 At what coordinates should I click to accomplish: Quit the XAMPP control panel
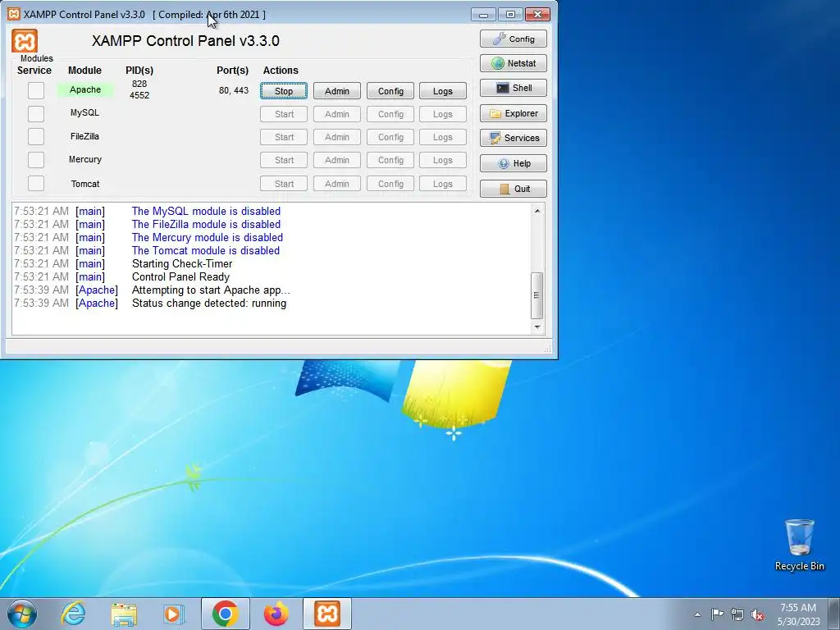click(x=514, y=189)
